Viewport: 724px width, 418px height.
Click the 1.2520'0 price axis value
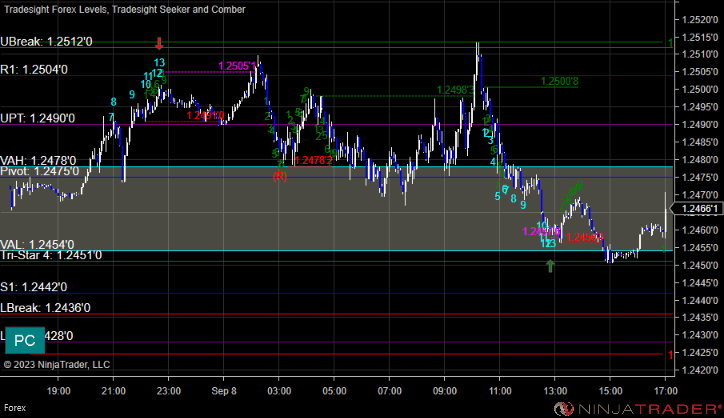(701, 19)
